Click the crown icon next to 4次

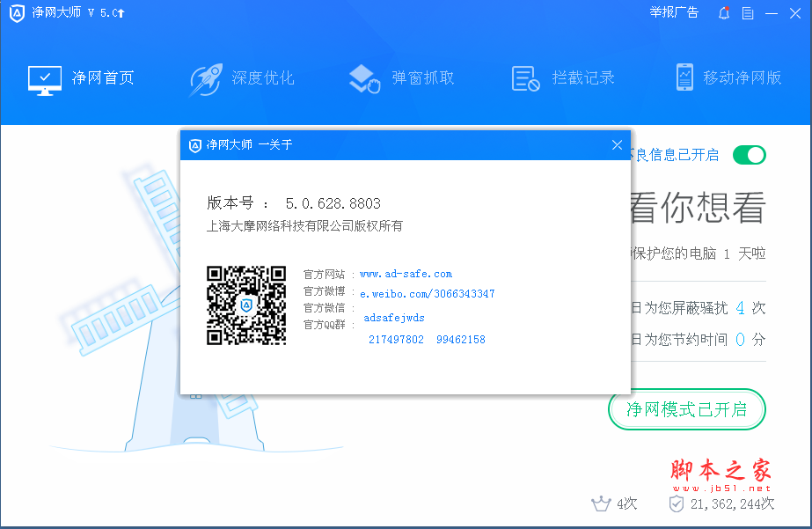tap(601, 503)
